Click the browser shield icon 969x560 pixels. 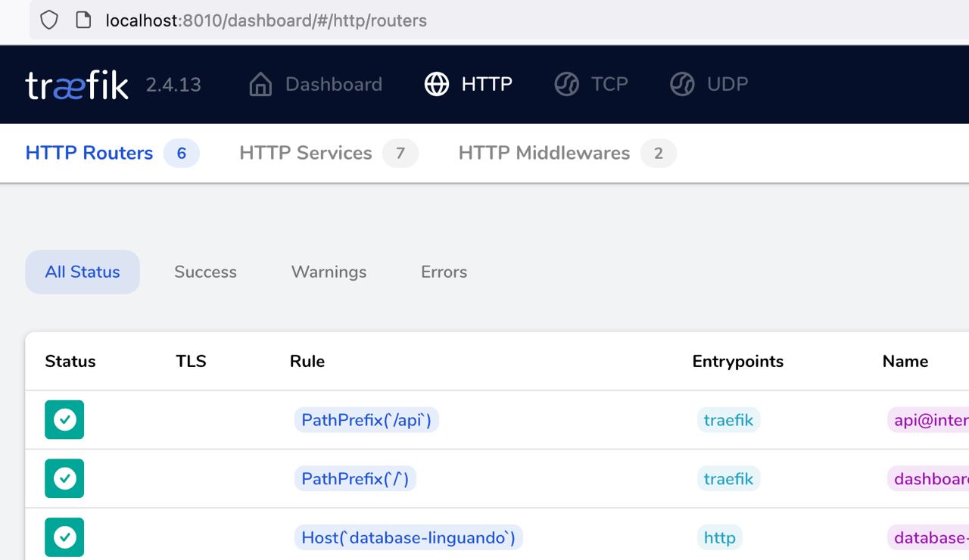(49, 20)
